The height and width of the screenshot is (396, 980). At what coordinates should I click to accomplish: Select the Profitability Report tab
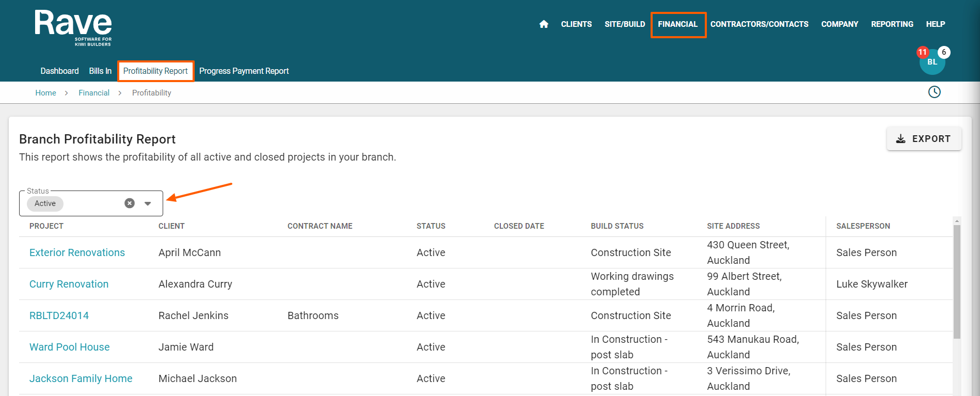[x=155, y=71]
